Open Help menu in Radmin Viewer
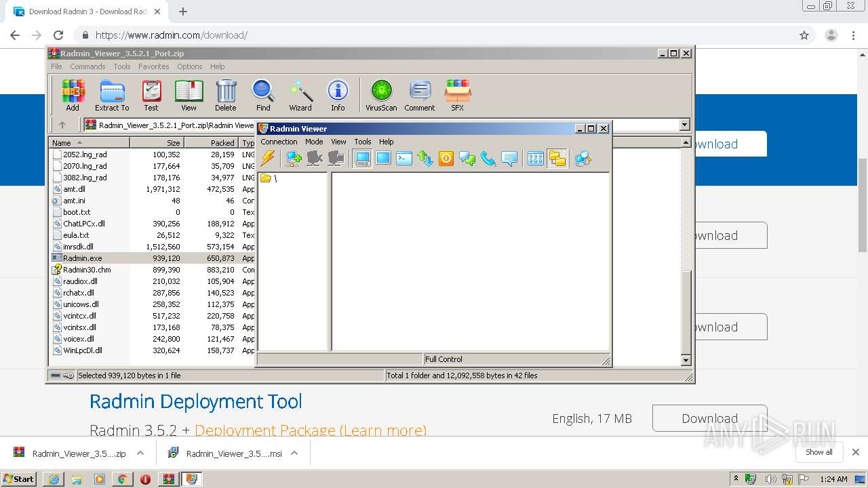The width and height of the screenshot is (868, 488). click(386, 142)
